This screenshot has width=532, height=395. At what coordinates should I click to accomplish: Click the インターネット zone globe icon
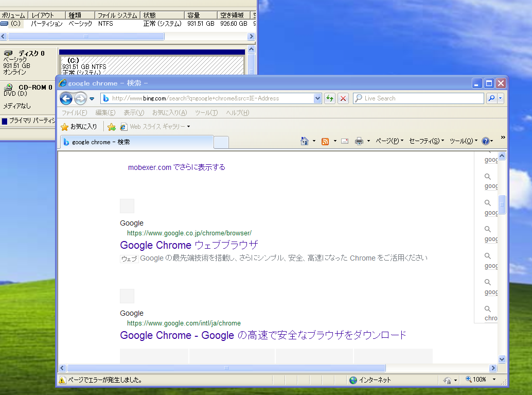[353, 380]
